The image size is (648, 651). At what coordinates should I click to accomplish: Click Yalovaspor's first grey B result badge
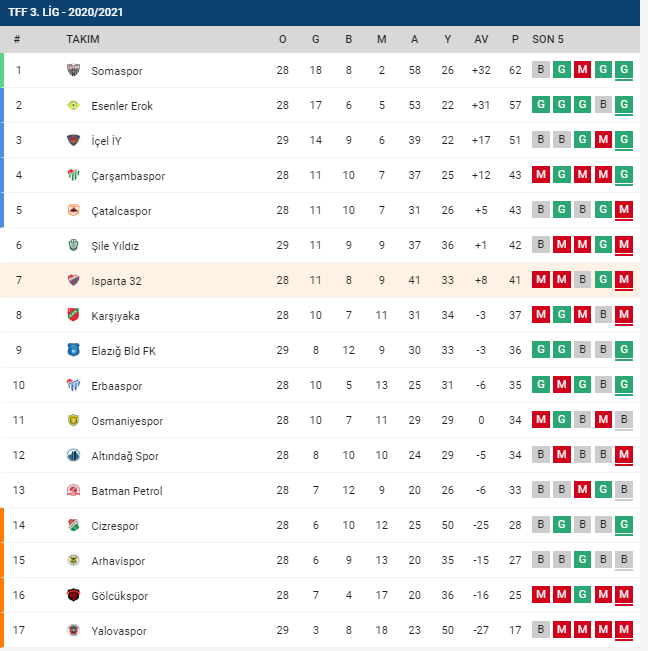(x=540, y=629)
